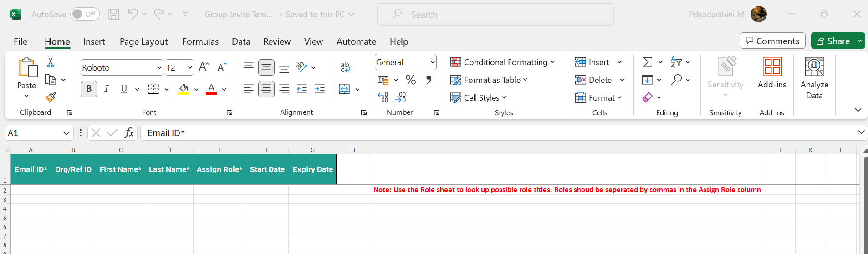Toggle Italic formatting button
Image resolution: width=868 pixels, height=254 pixels.
[x=106, y=89]
